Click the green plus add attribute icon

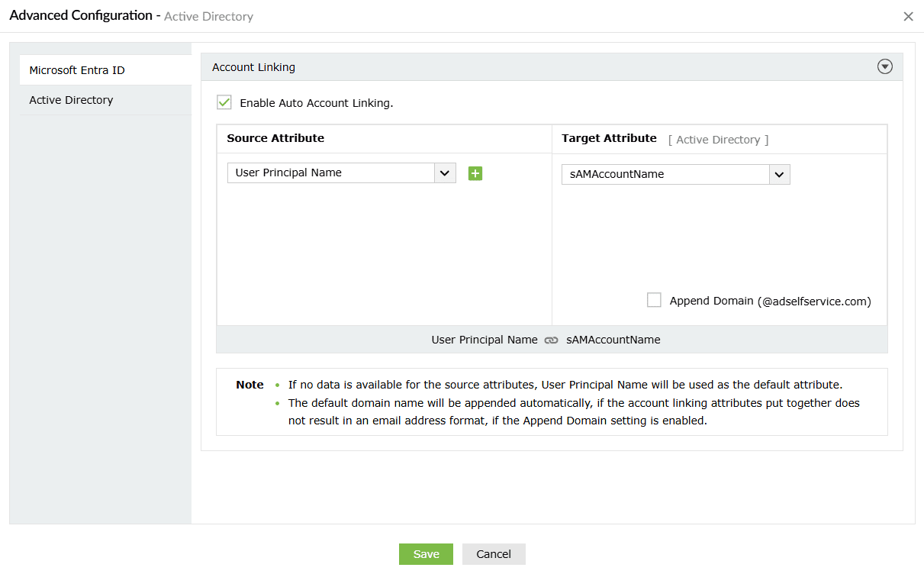click(475, 173)
